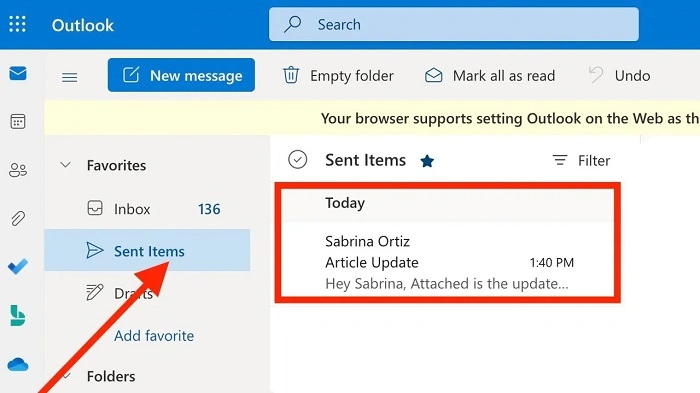Click the Inbox tray icon
The width and height of the screenshot is (700, 393).
(95, 208)
